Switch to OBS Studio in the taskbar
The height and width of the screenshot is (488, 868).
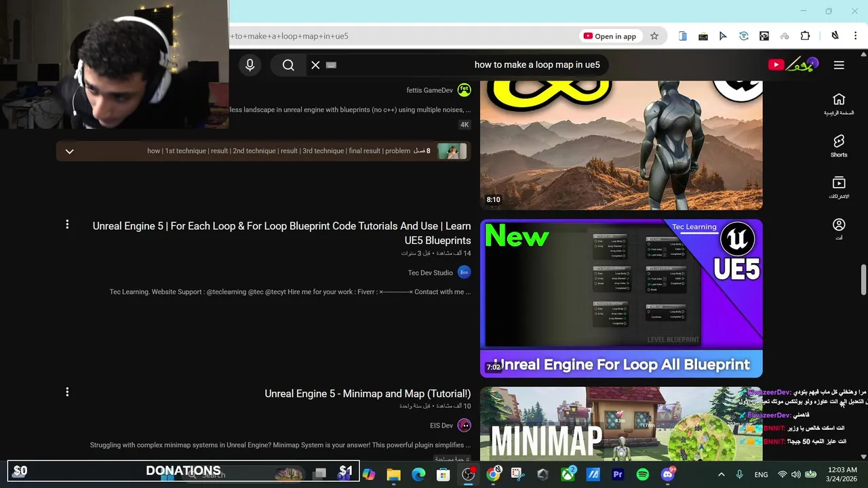(x=468, y=474)
